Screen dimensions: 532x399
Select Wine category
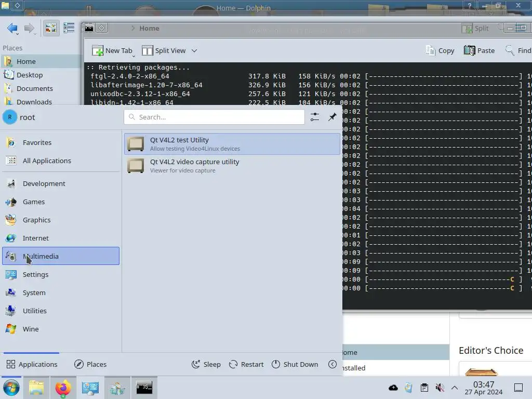(61, 329)
